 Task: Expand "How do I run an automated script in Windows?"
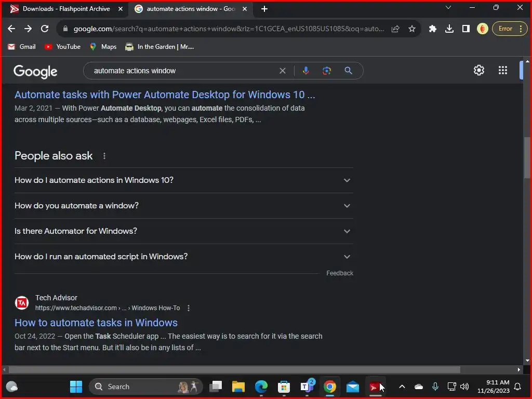183,257
